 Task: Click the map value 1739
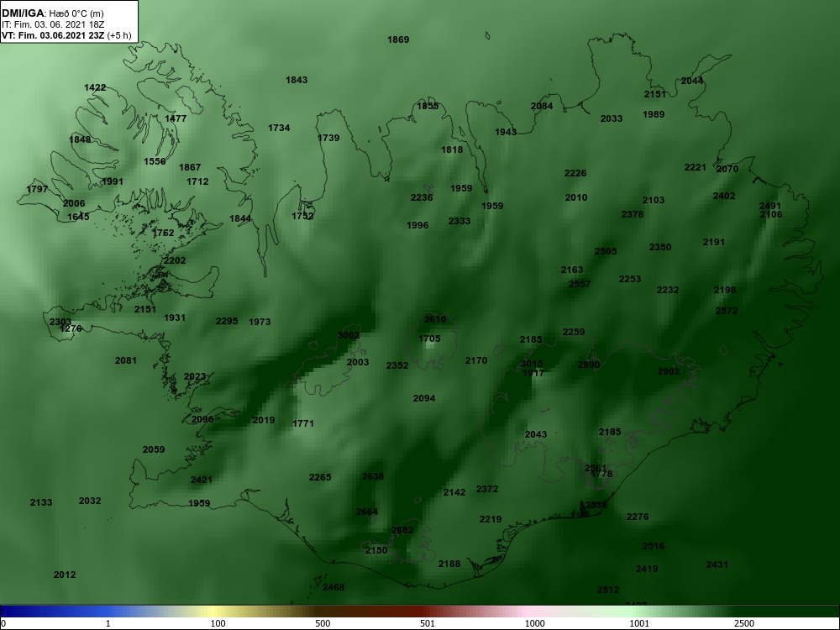tap(328, 138)
